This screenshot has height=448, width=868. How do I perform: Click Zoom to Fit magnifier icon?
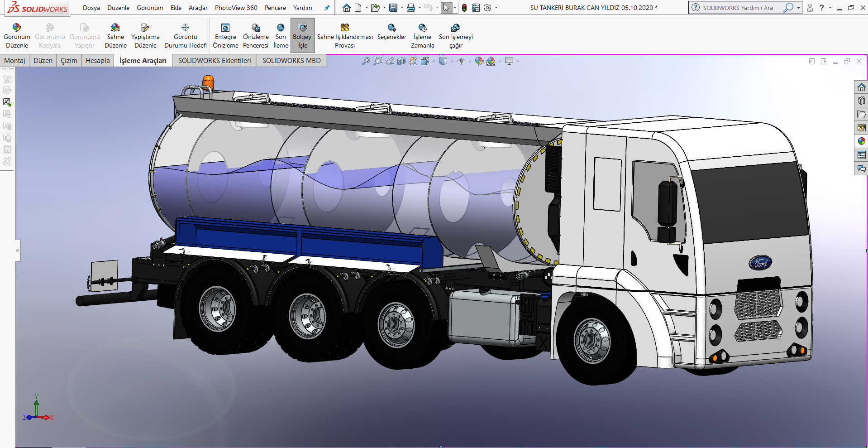pos(366,61)
